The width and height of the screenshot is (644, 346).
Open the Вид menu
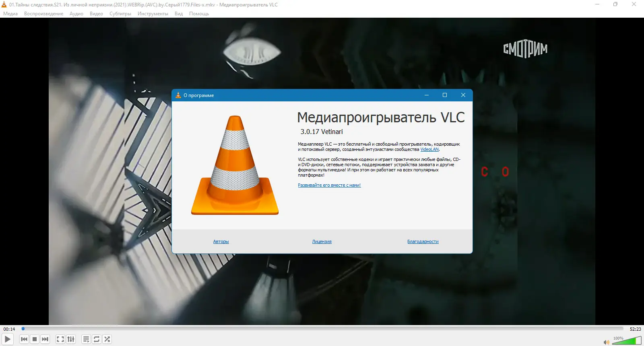pyautogui.click(x=179, y=14)
